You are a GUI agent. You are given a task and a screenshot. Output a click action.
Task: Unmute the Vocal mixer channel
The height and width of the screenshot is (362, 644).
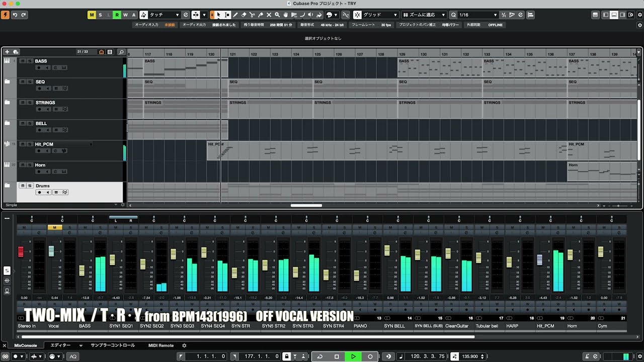(x=55, y=227)
